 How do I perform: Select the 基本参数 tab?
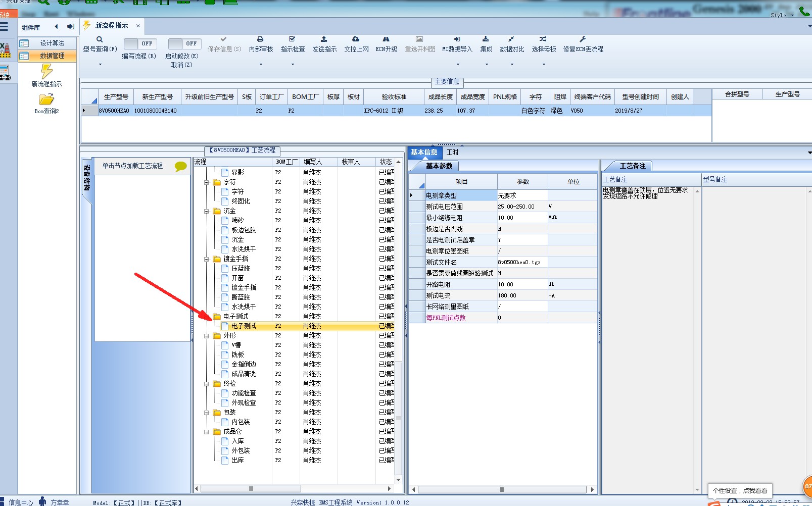click(x=439, y=166)
